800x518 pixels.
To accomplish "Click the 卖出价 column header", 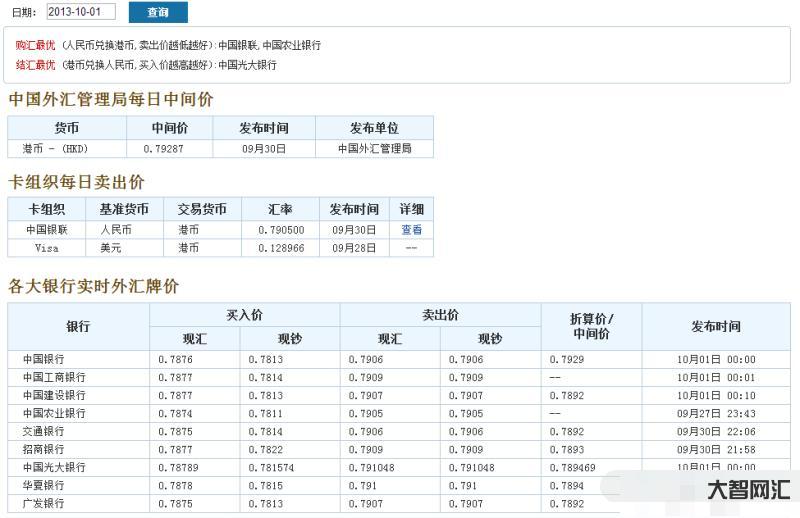I will pos(440,315).
